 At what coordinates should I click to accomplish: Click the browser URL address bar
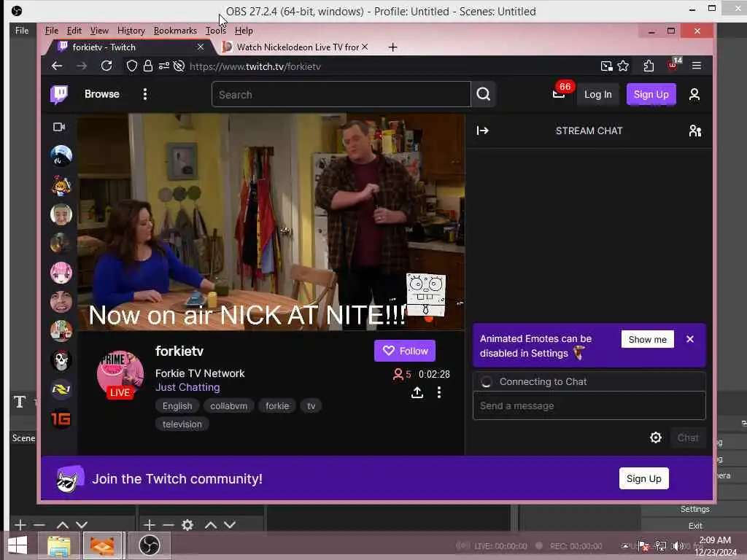391,66
